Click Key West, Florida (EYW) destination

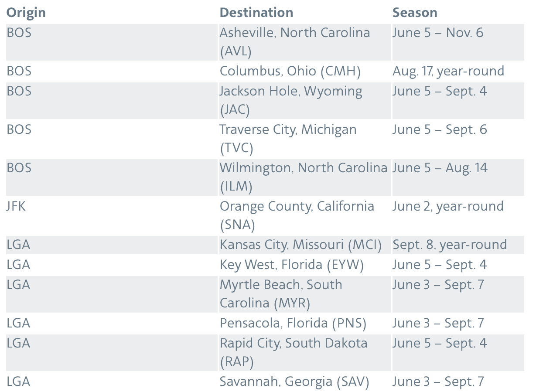click(x=291, y=265)
